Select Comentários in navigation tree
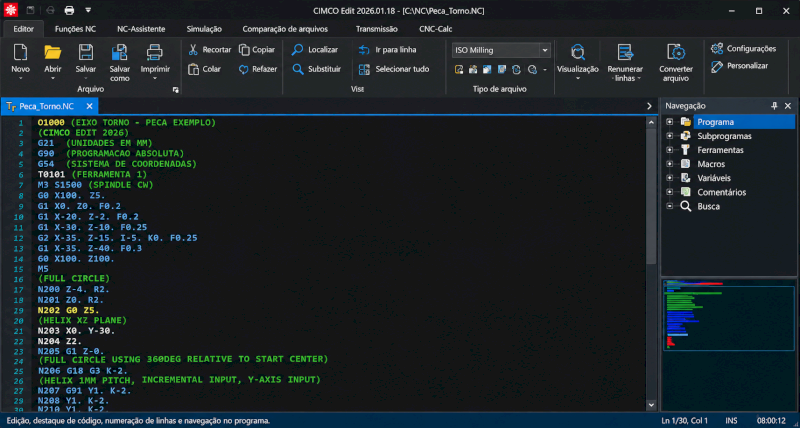 click(x=721, y=192)
